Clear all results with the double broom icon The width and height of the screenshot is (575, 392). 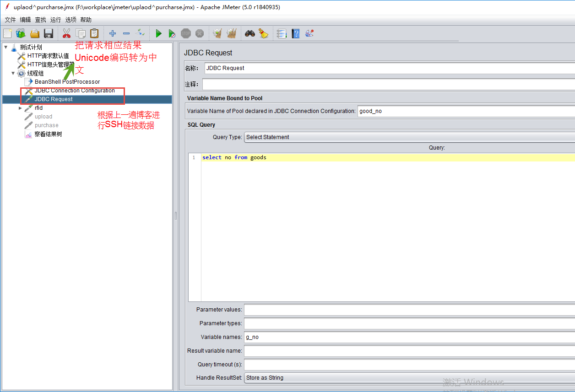tap(232, 33)
